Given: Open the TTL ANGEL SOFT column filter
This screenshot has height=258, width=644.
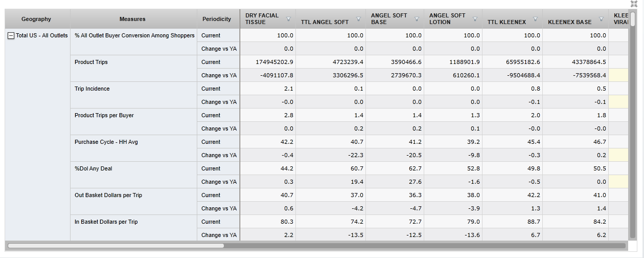Looking at the screenshot, I should pyautogui.click(x=358, y=19).
